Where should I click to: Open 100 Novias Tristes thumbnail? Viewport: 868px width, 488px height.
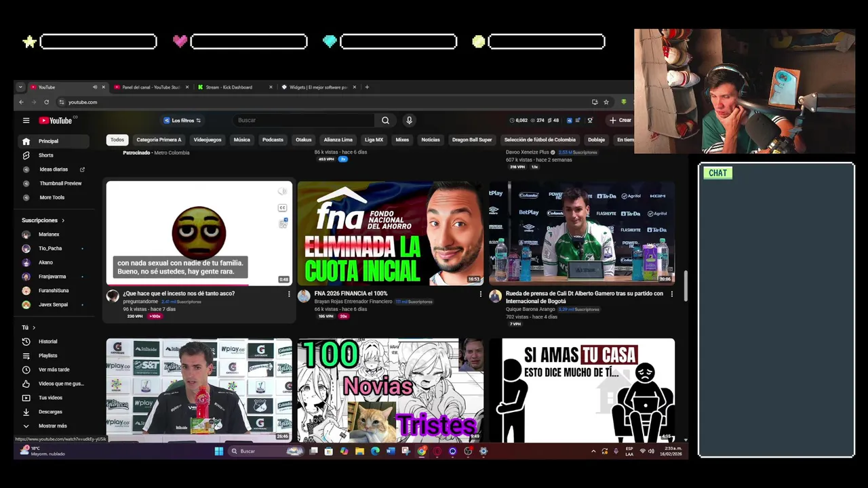click(391, 390)
